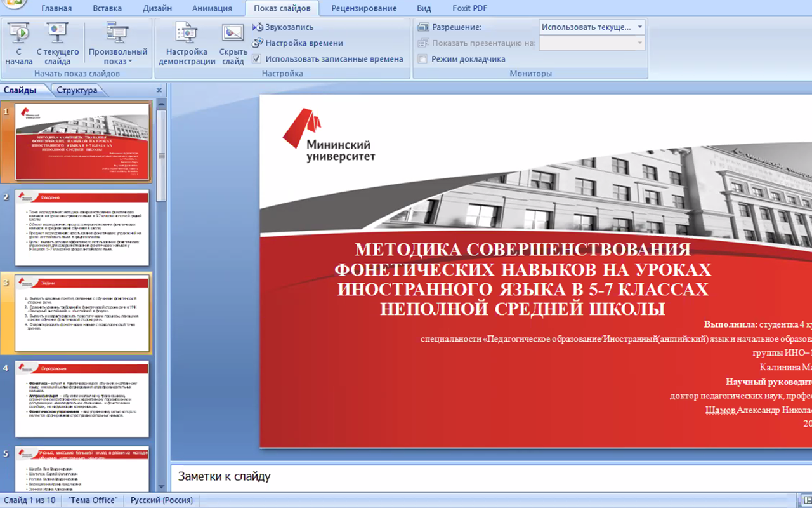Screen dimensions: 812x508
Task: Select slide 2 Введение thumbnail
Action: click(82, 227)
